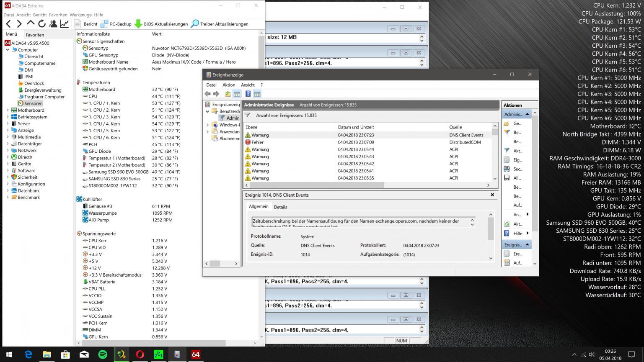Collapse the 'Adminis...' actions section
The image size is (644, 362).
[527, 114]
